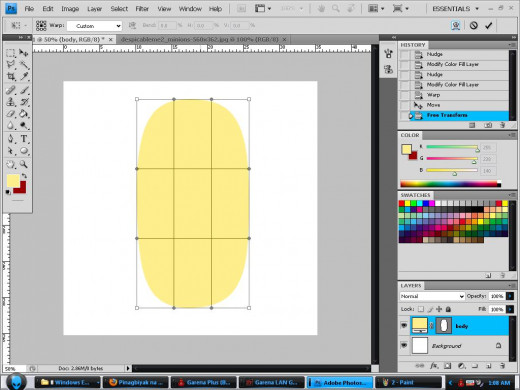The image size is (520, 390).
Task: Hide the body layer
Action: pos(404,325)
